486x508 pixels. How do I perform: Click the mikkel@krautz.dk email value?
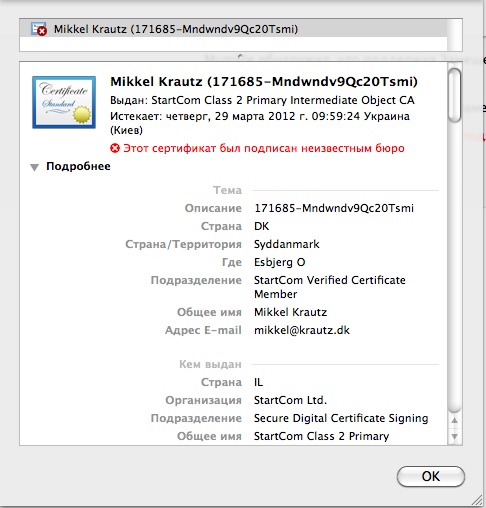[x=302, y=330]
